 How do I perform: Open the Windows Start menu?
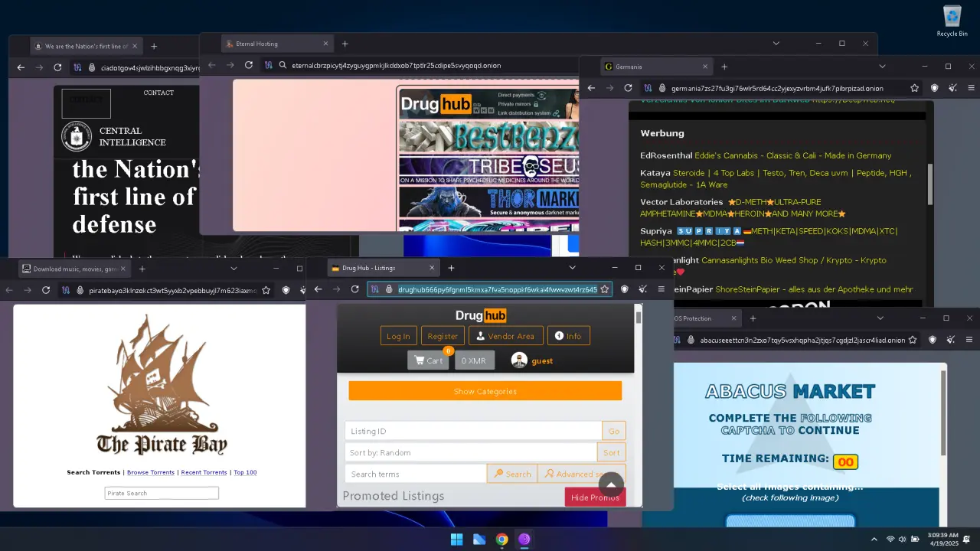pos(456,540)
